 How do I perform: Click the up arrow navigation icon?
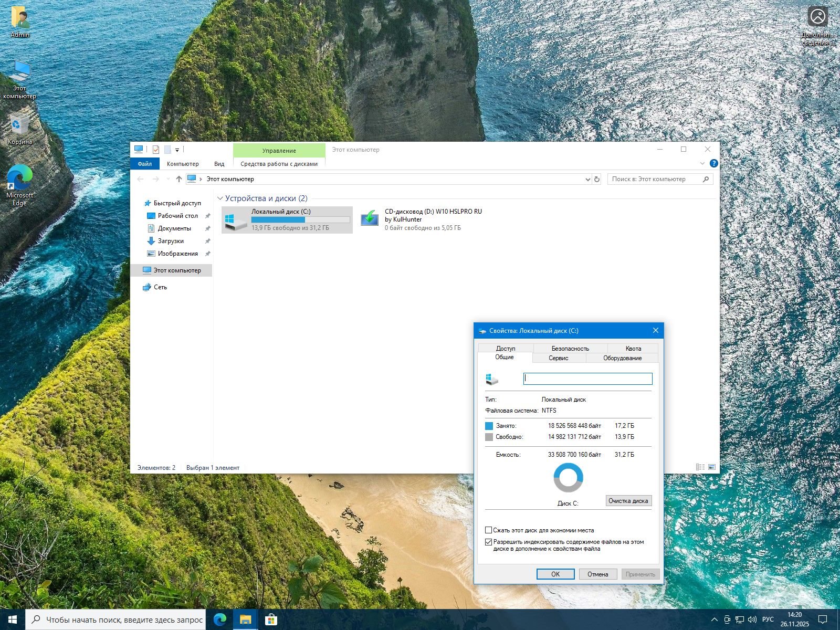click(x=179, y=179)
